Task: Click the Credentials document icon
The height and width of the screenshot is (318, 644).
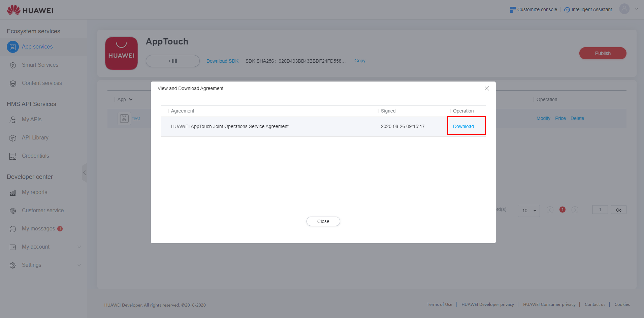Action: coord(13,156)
